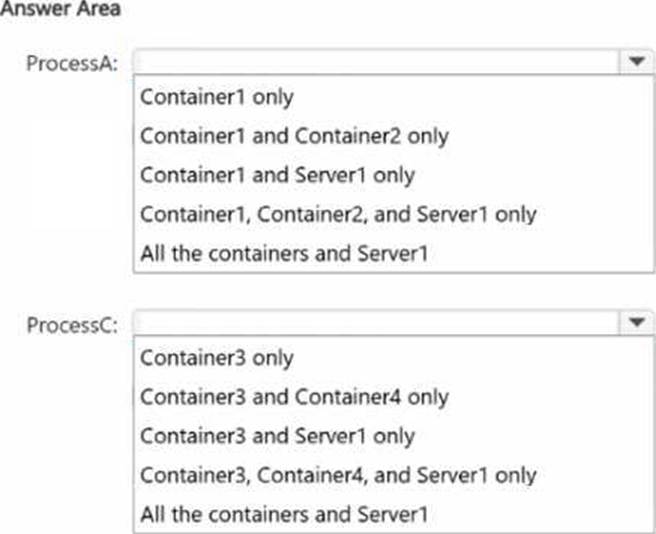Pick 'Container1 and Server1 only' option
The height and width of the screenshot is (534, 656).
pyautogui.click(x=277, y=175)
